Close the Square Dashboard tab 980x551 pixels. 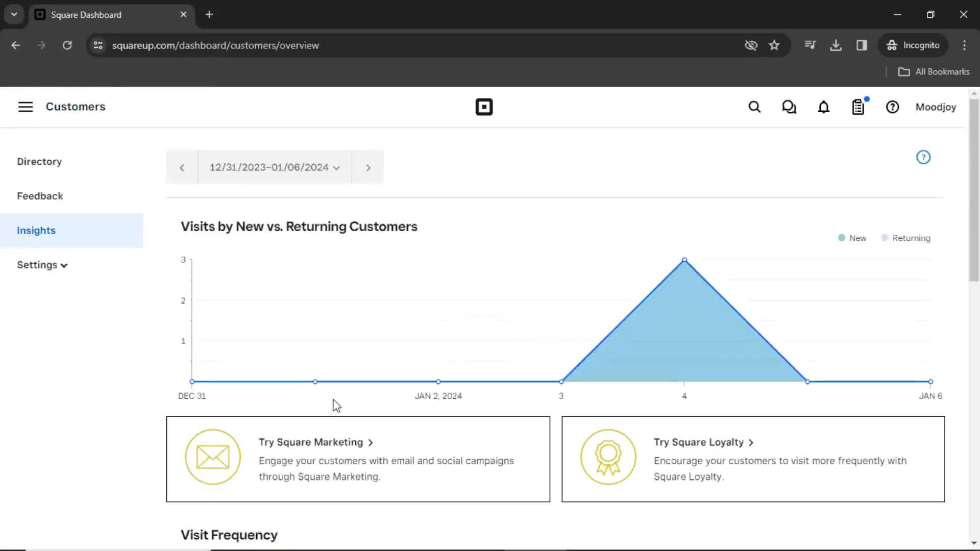coord(183,15)
